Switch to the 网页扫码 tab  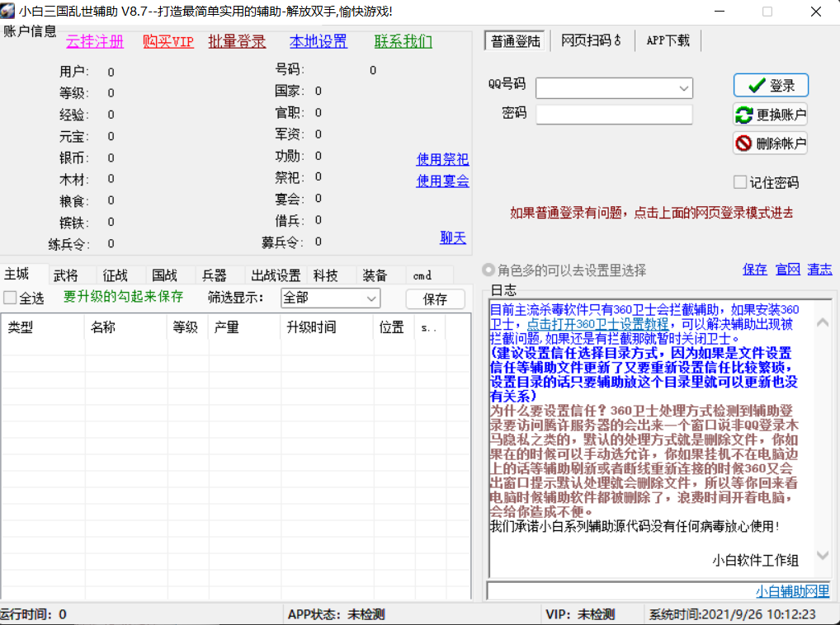point(592,40)
